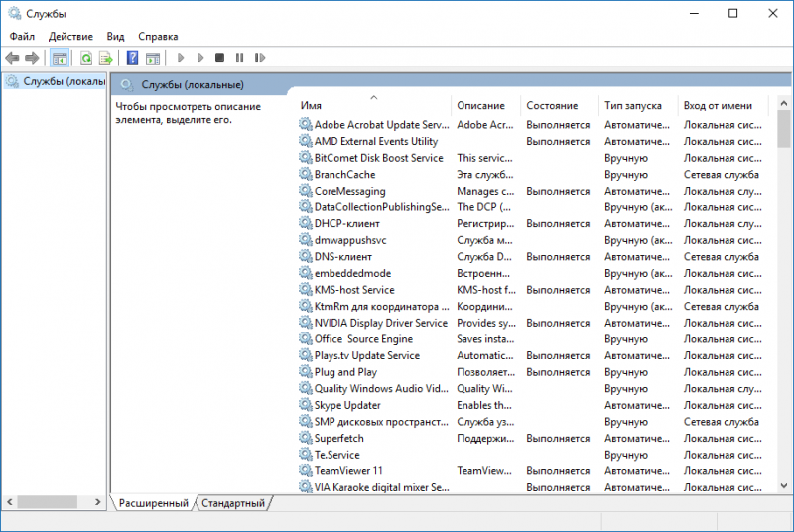
Task: Select NVIDIA Display Driver Service
Action: [x=532, y=323]
